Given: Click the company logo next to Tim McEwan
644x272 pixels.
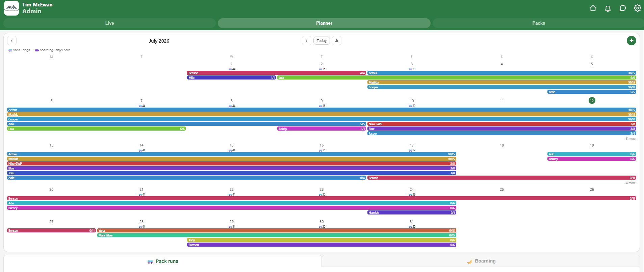Looking at the screenshot, I should [x=11, y=8].
